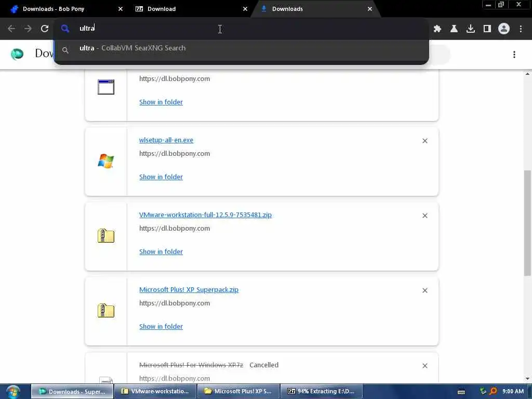Open the toolbar downloads tray icon
This screenshot has height=399, width=532.
pos(471,29)
